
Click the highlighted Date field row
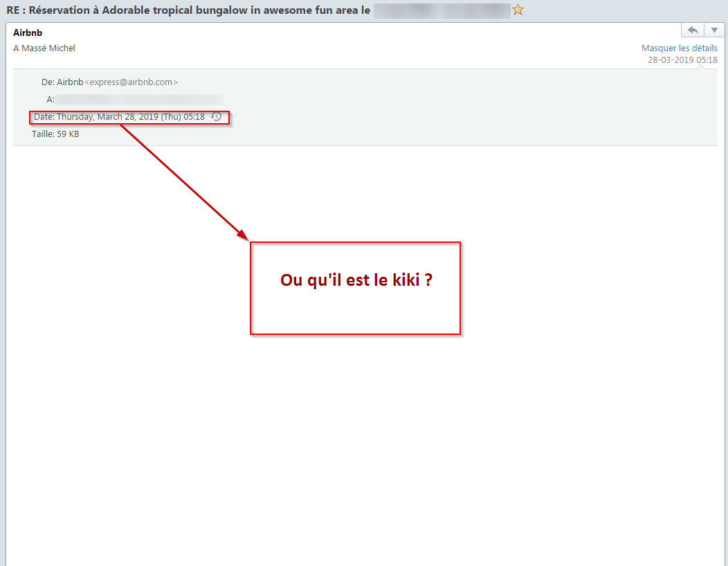click(x=129, y=116)
